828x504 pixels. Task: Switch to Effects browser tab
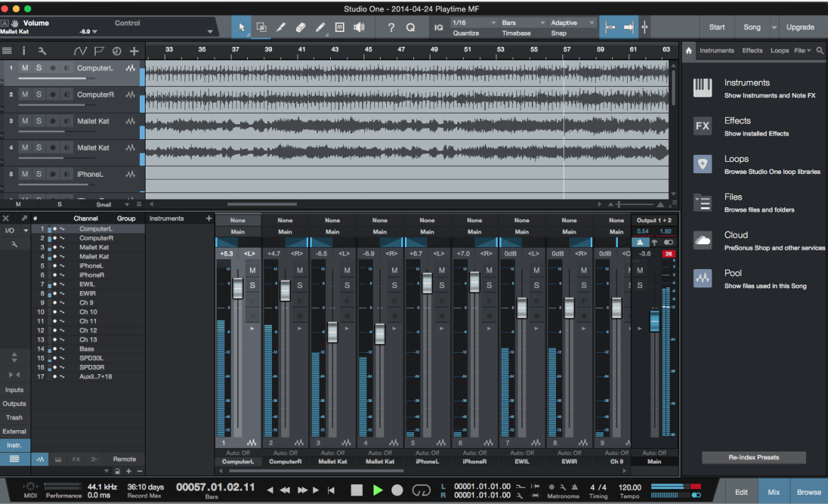tap(752, 50)
